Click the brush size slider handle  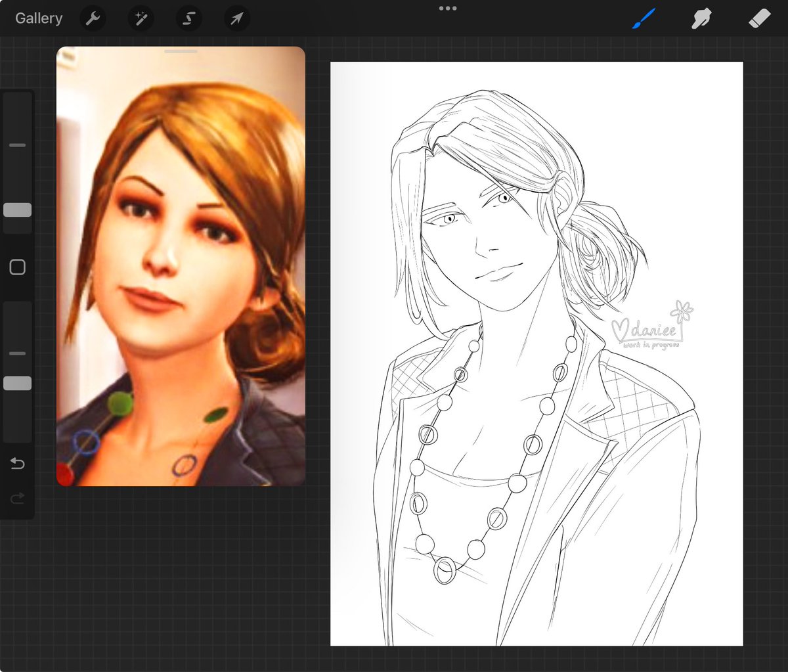click(x=18, y=210)
